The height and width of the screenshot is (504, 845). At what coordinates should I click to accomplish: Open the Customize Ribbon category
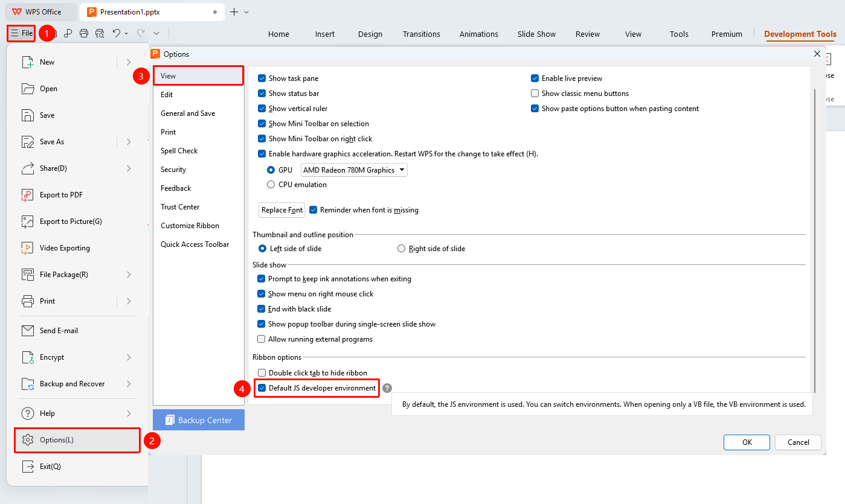(198, 226)
